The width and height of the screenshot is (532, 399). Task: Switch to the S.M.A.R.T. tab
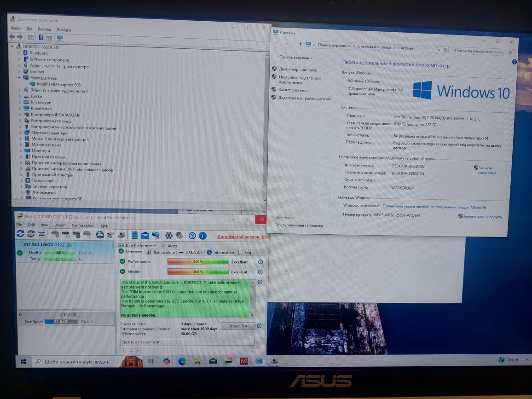191,253
